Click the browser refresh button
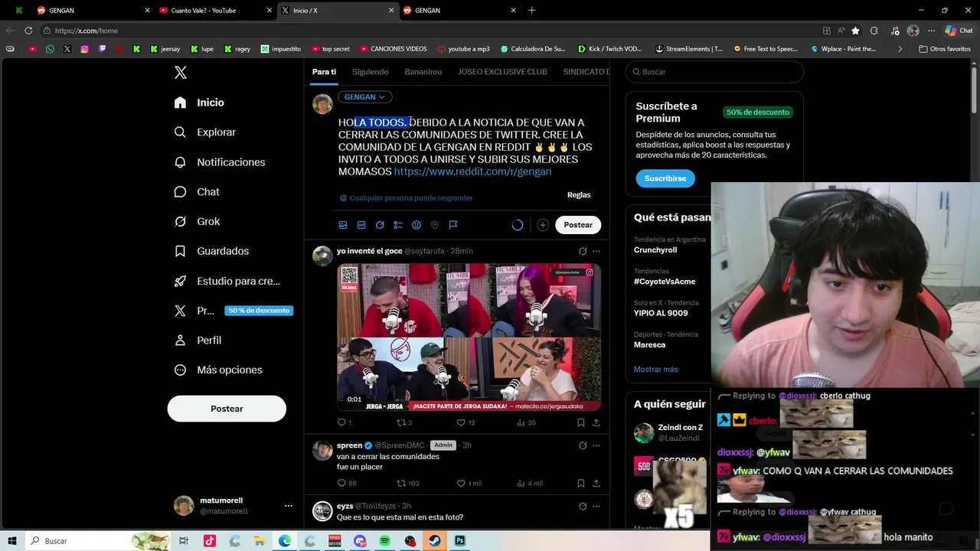Screen dimensions: 980x551 tap(28, 31)
